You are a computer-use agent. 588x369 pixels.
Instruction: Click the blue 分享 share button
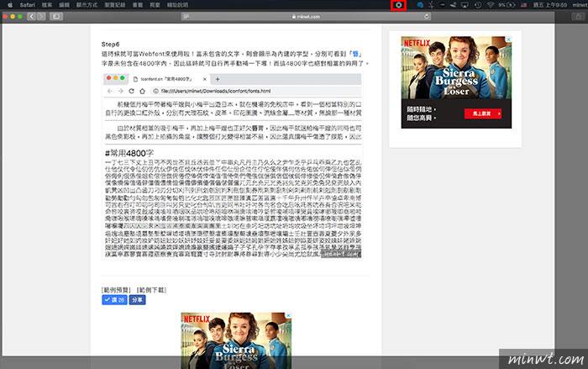pos(137,299)
